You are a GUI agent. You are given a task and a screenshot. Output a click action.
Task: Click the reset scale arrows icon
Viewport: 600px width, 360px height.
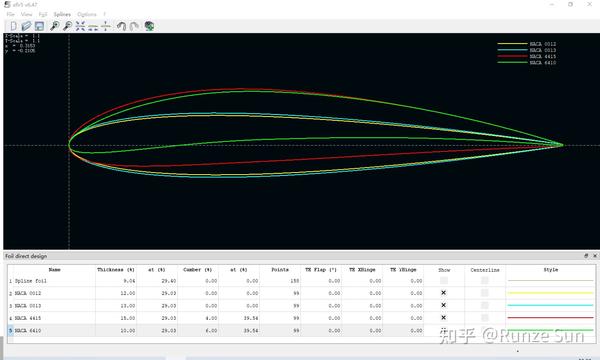pos(80,26)
